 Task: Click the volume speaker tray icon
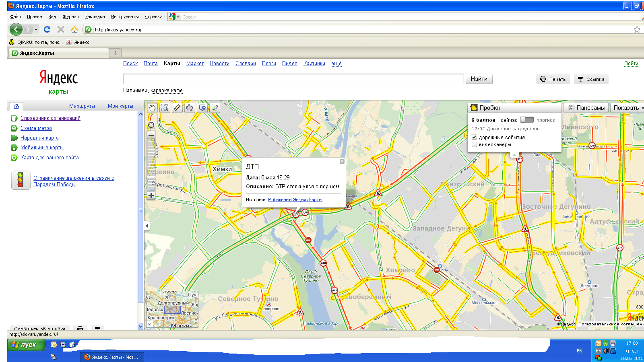tap(605, 351)
